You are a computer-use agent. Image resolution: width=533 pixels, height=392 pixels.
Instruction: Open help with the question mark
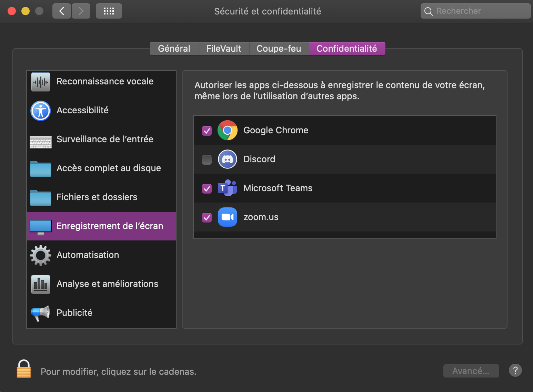[515, 371]
